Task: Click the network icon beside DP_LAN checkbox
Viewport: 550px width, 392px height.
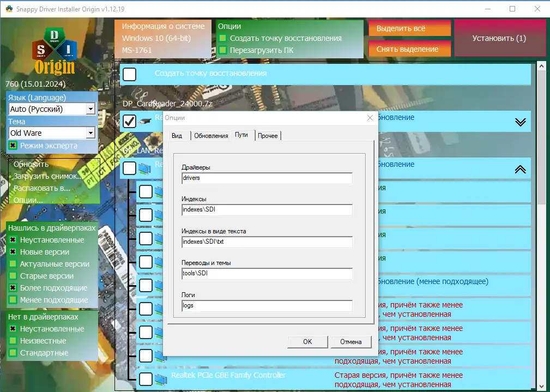Action: pyautogui.click(x=144, y=168)
